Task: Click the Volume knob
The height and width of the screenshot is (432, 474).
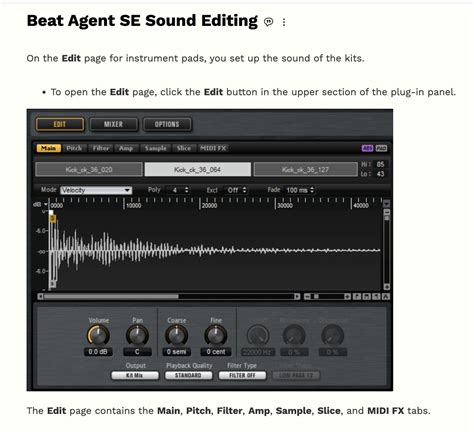Action: [98, 335]
